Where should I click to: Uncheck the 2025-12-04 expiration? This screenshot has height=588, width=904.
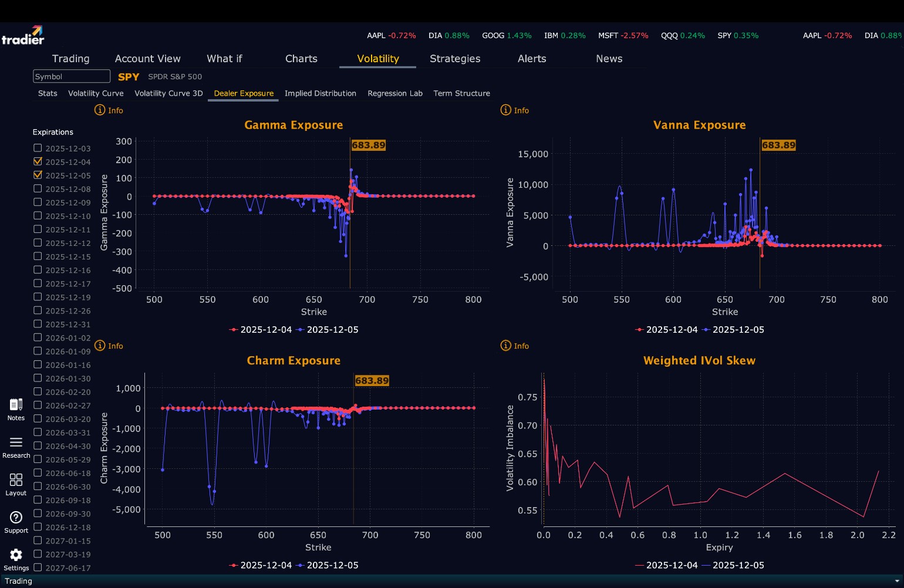pyautogui.click(x=38, y=161)
